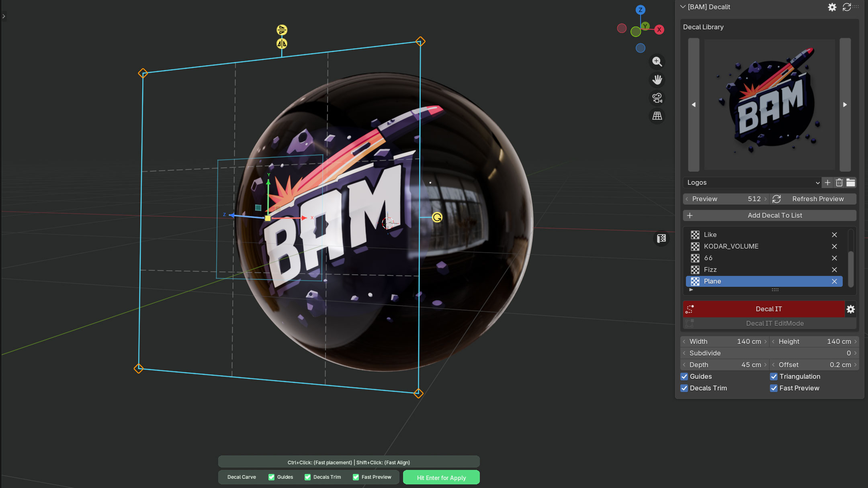The image size is (868, 488).
Task: Toggle Decals Trim checkbox in bottom bar
Action: (x=308, y=477)
